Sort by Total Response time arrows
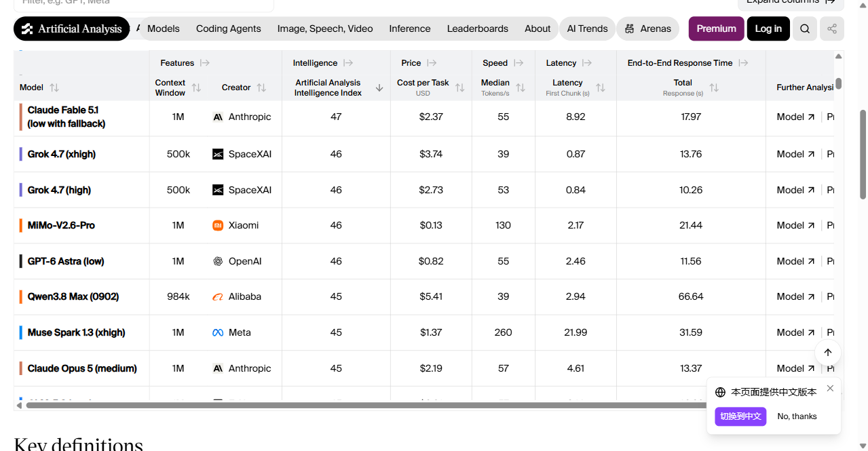This screenshot has height=451, width=868. click(714, 87)
